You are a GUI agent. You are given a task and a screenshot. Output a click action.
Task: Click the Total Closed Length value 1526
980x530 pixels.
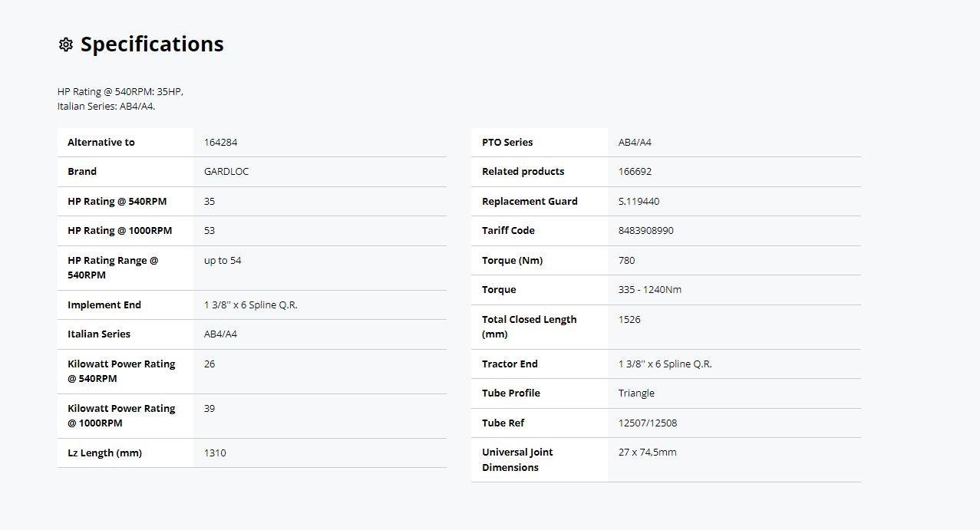(x=629, y=320)
